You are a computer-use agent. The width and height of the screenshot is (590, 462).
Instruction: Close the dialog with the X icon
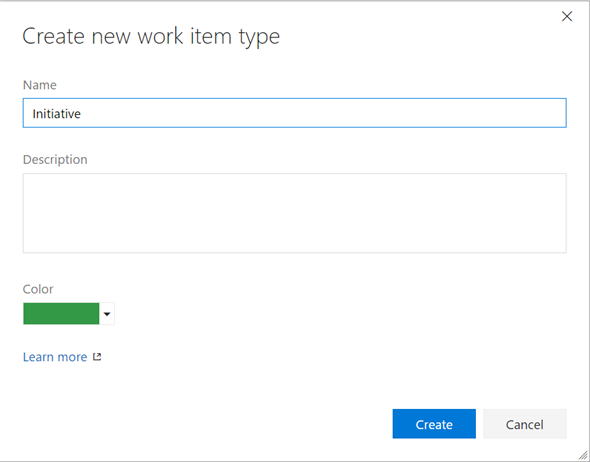coord(567,16)
